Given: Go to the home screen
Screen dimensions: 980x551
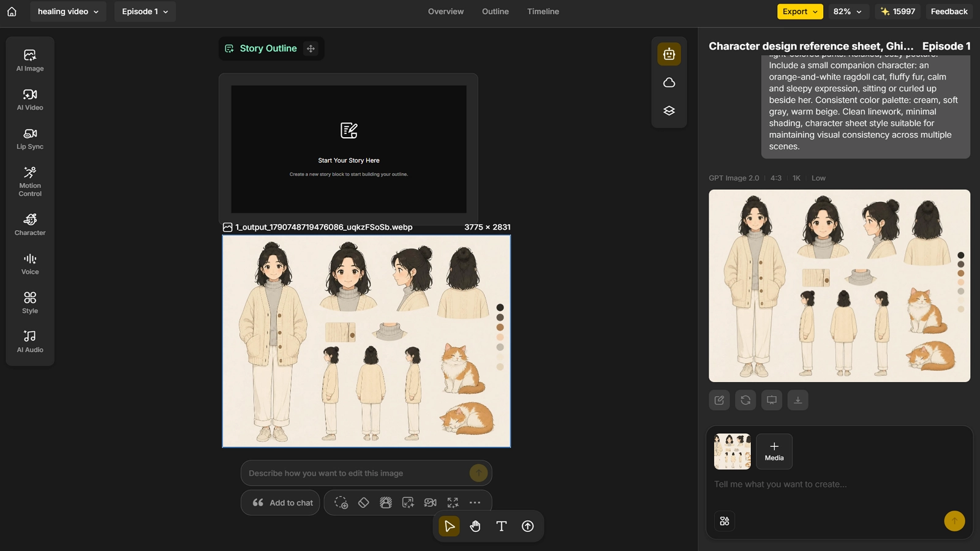Looking at the screenshot, I should (12, 12).
